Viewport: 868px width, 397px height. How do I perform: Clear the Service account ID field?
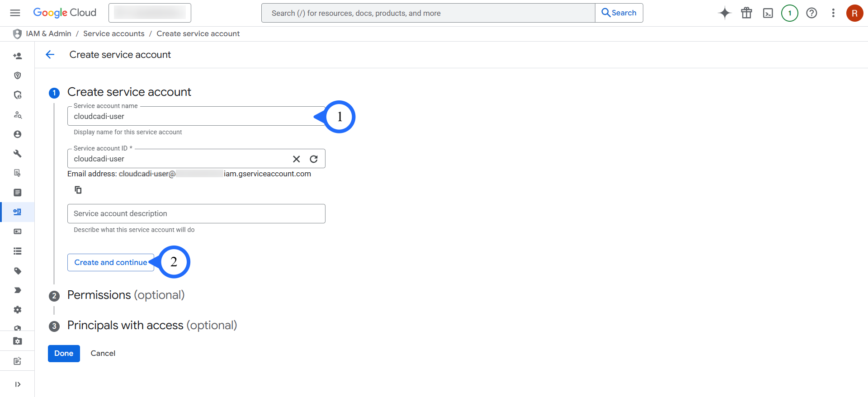[297, 159]
